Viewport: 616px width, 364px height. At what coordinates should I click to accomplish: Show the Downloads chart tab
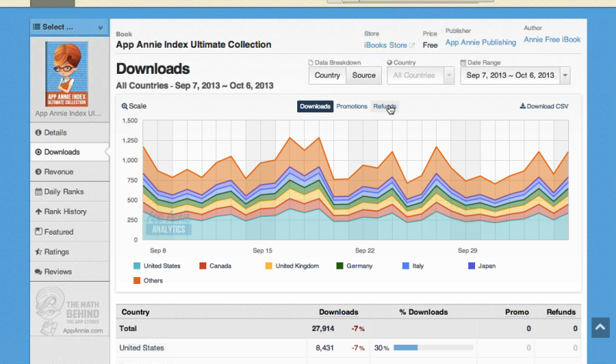[315, 106]
